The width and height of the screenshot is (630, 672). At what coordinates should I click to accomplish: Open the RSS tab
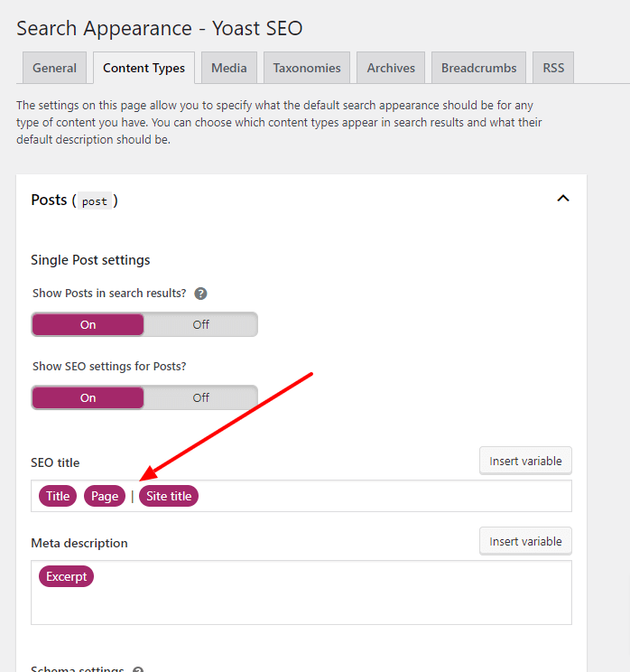[553, 68]
